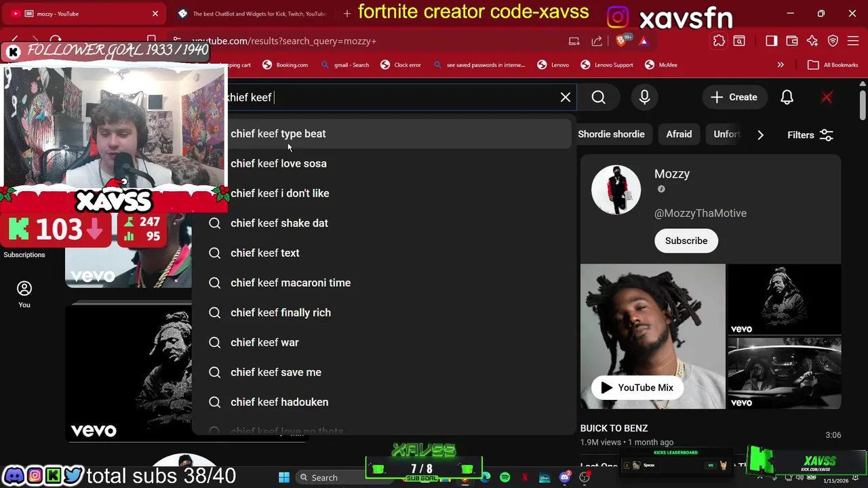Choose suggestion chief keef text
This screenshot has width=868, height=488.
click(x=383, y=253)
